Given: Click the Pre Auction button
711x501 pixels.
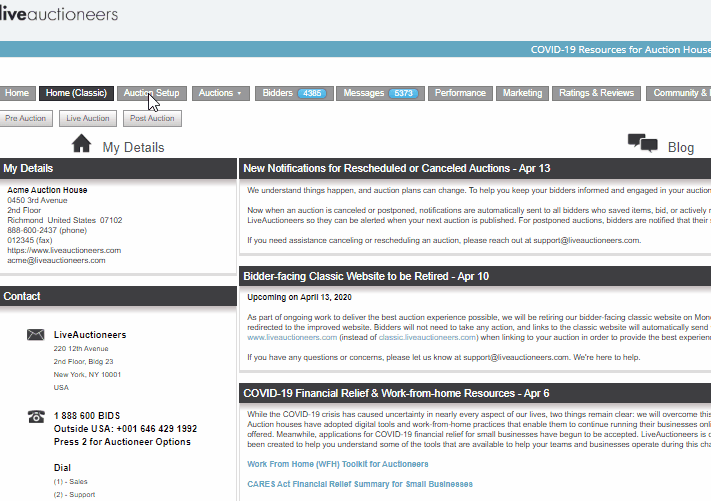Looking at the screenshot, I should click(x=26, y=118).
